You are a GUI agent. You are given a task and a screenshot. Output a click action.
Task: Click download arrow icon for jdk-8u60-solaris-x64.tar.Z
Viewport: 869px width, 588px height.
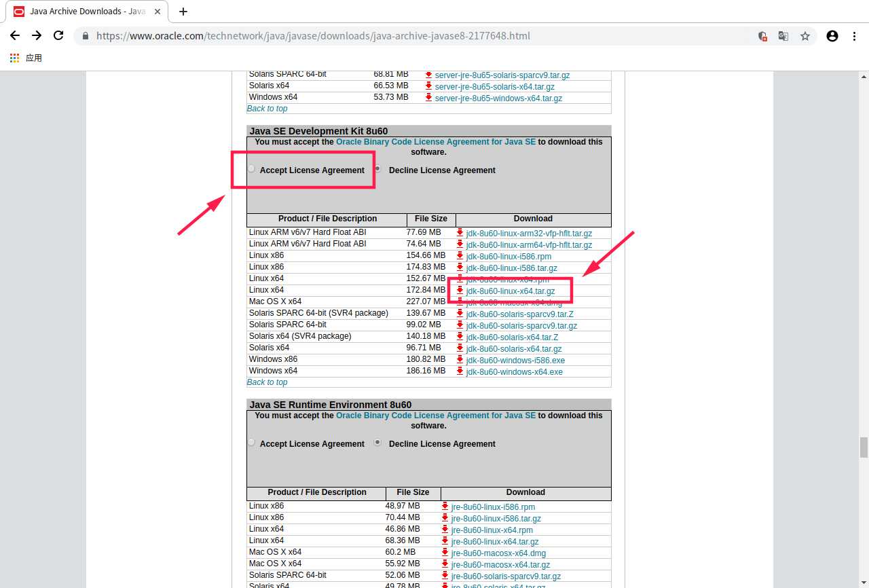click(460, 336)
